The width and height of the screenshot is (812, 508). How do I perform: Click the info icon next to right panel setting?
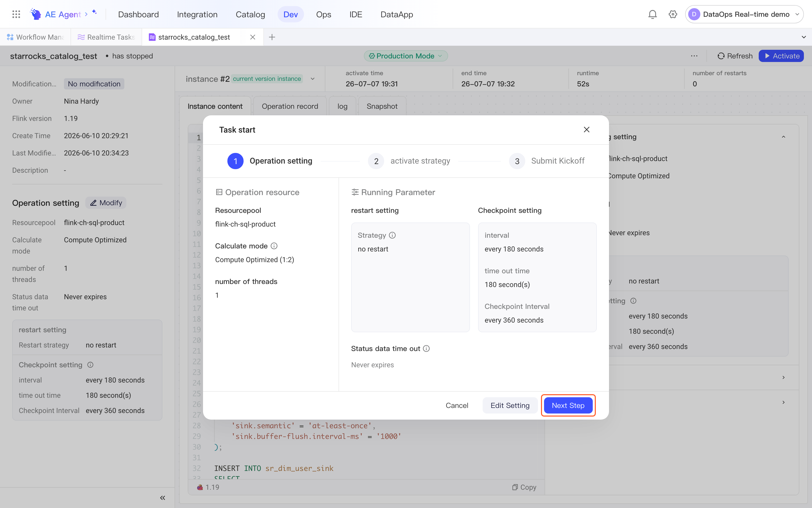[x=633, y=301]
